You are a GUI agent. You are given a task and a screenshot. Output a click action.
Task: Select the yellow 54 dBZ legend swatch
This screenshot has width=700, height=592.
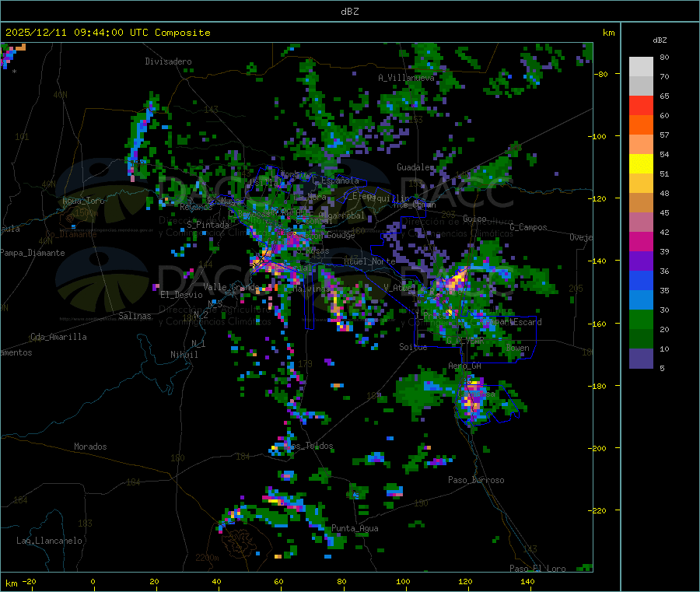pyautogui.click(x=641, y=164)
